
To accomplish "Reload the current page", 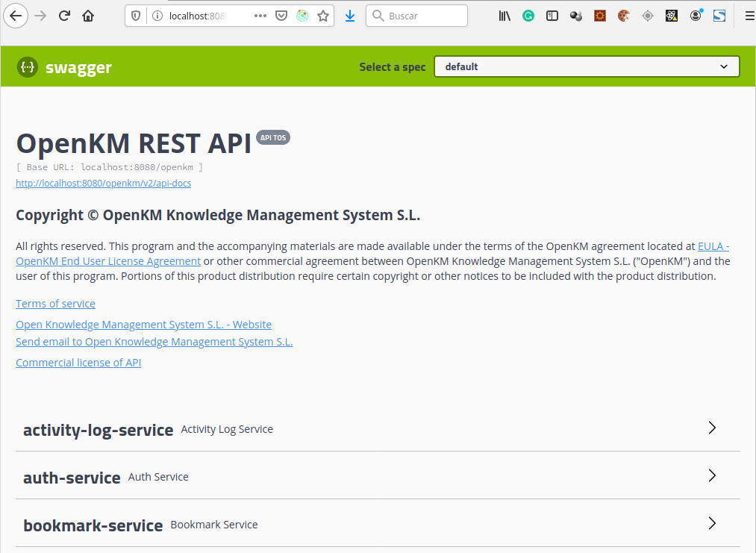I will click(64, 16).
